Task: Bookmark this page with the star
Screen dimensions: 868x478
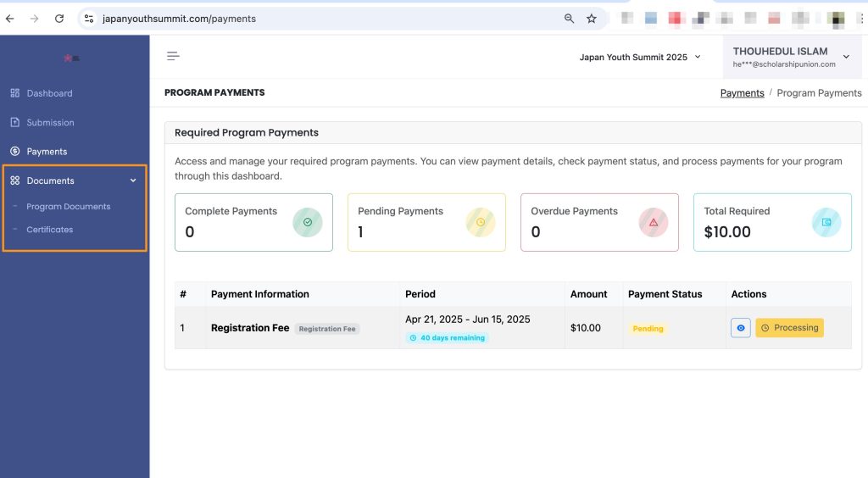Action: pyautogui.click(x=591, y=19)
